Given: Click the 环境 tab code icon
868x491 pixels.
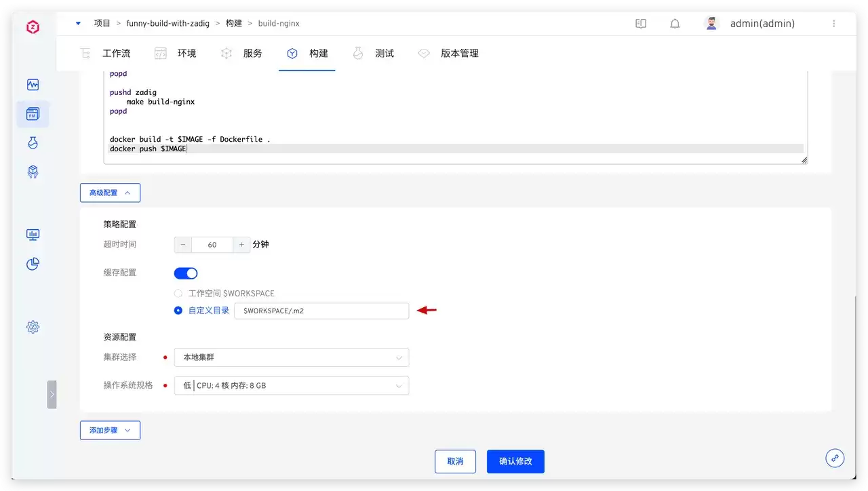Looking at the screenshot, I should 161,54.
